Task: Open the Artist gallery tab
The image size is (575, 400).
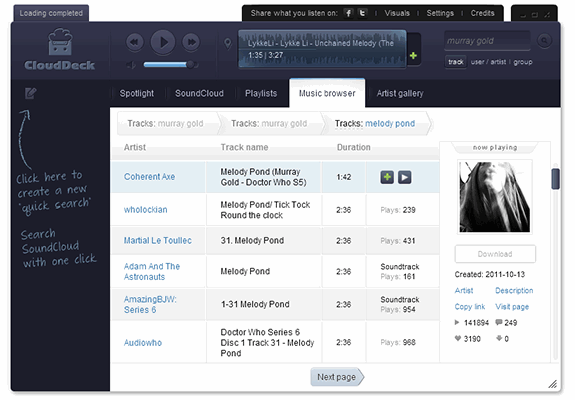Action: click(400, 93)
